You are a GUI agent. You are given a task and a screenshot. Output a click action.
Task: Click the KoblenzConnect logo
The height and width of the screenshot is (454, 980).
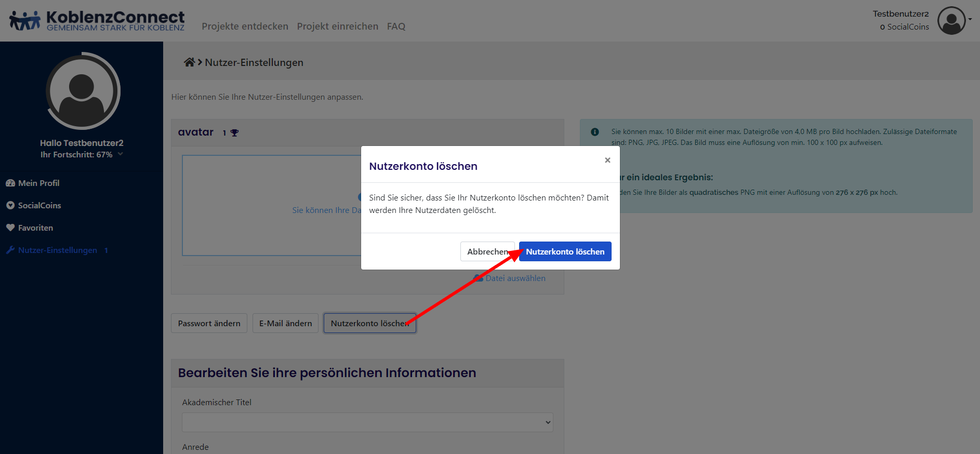(97, 21)
